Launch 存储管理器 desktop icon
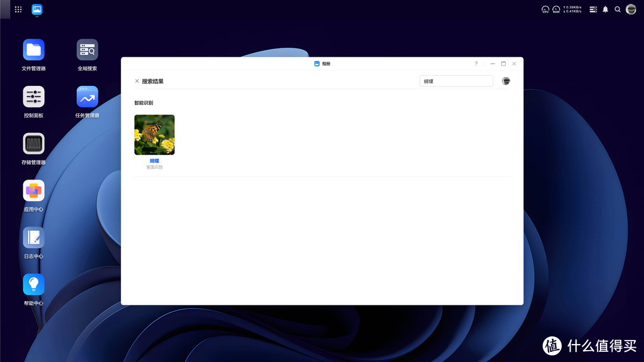Screen dimensions: 644x362 (x=33, y=143)
